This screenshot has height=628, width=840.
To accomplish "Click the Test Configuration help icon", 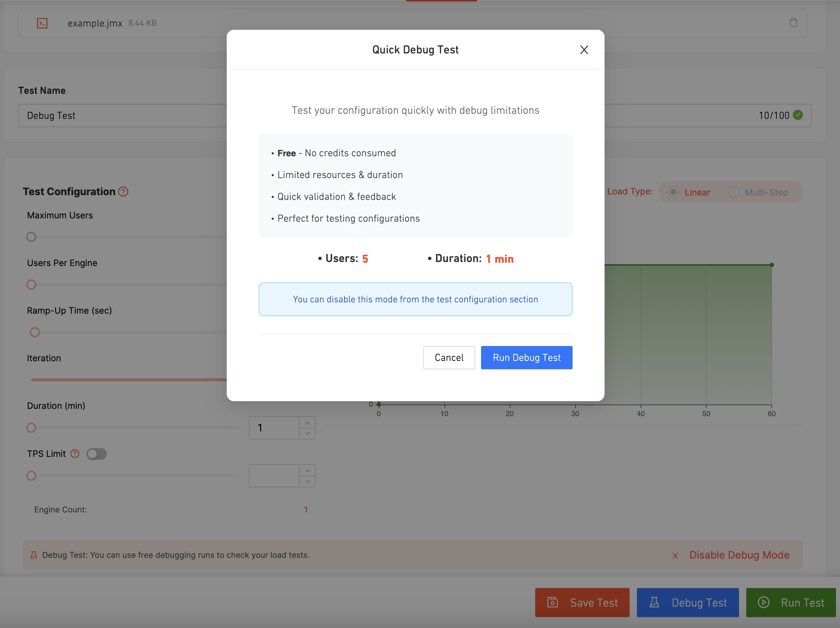I will click(123, 192).
